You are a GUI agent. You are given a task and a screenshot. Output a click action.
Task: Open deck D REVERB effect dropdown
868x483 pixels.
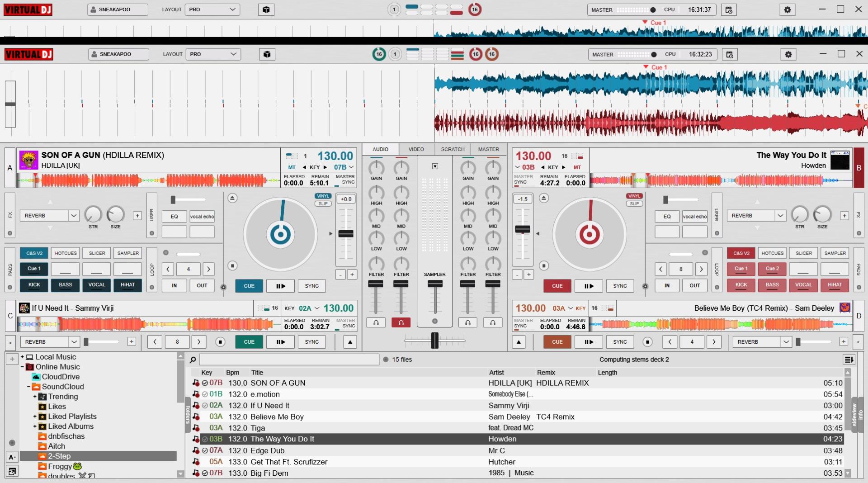point(762,342)
